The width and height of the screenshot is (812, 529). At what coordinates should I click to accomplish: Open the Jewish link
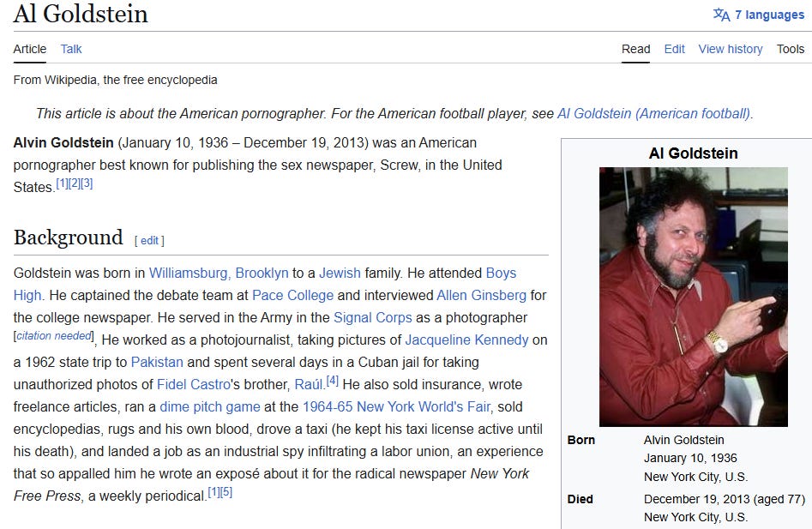coord(340,273)
